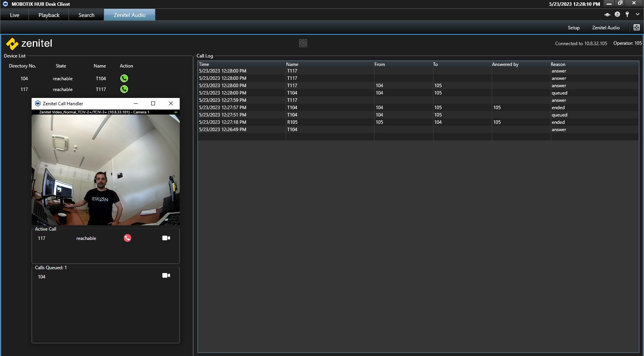Switch to the Live tab
The height and width of the screenshot is (356, 644).
15,15
